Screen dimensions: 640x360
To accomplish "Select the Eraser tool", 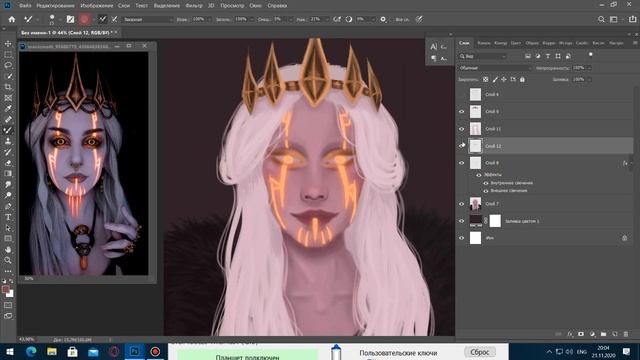I will click(x=8, y=163).
